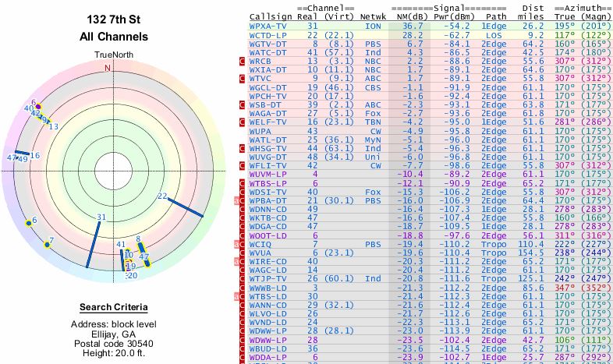Click the red N north marker on radar
Viewport: 613px width, 364px height.
pyautogui.click(x=108, y=68)
